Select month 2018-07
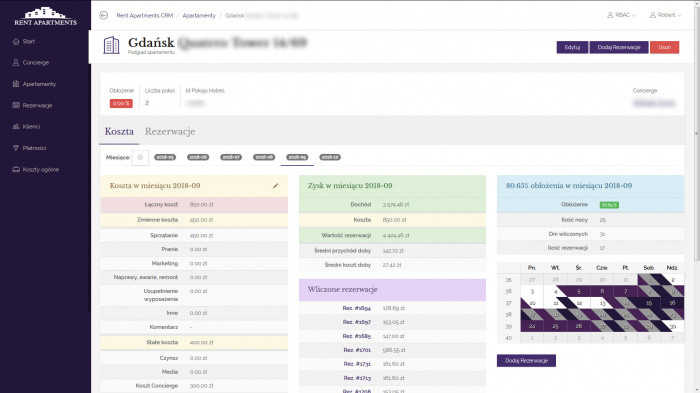This screenshot has width=700, height=393. pyautogui.click(x=231, y=157)
